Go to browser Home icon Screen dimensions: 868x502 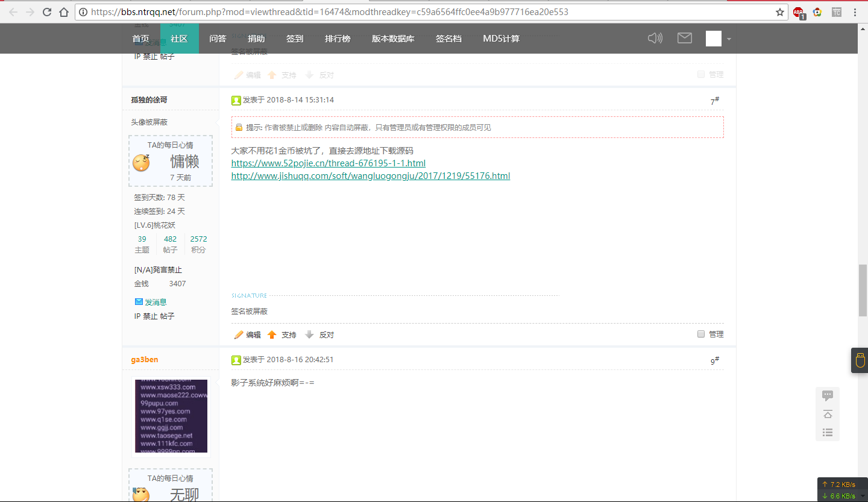64,12
